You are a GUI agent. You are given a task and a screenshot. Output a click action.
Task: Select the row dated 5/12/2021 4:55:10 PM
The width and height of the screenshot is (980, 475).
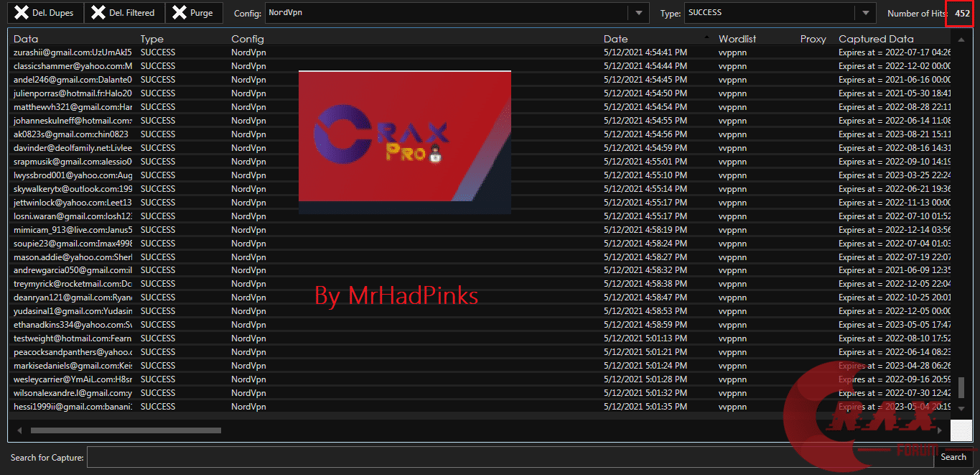pos(480,175)
